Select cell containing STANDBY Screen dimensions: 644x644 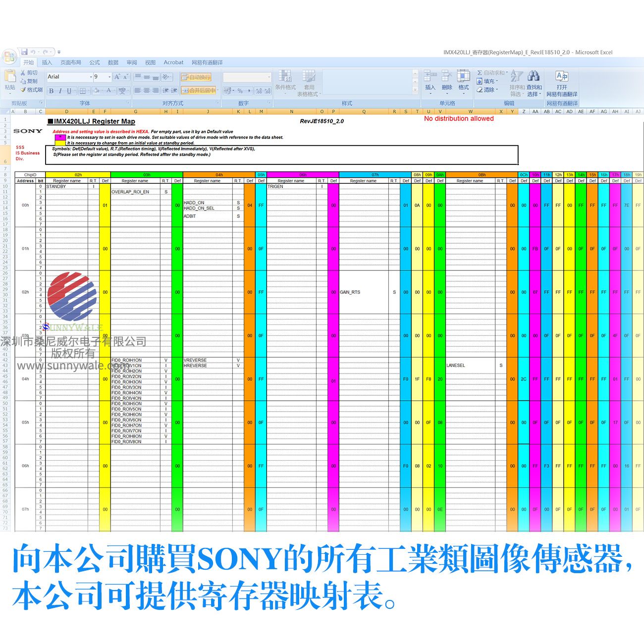click(x=66, y=186)
